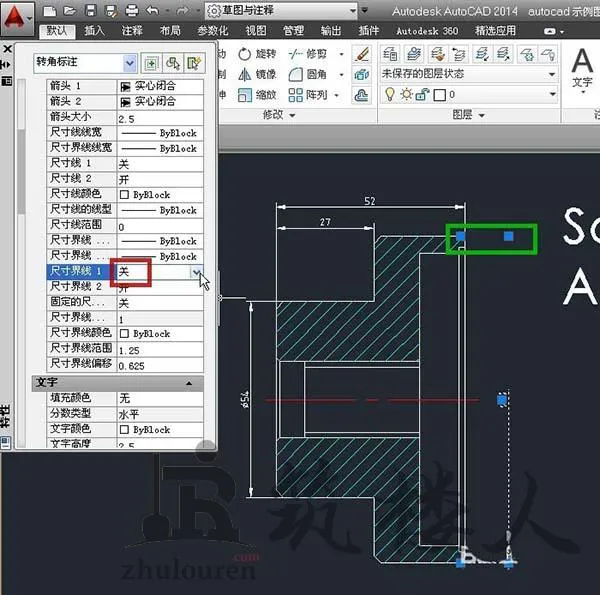Select the Rotate (旋转) tool
Screen dimensions: 600x595
click(x=257, y=54)
